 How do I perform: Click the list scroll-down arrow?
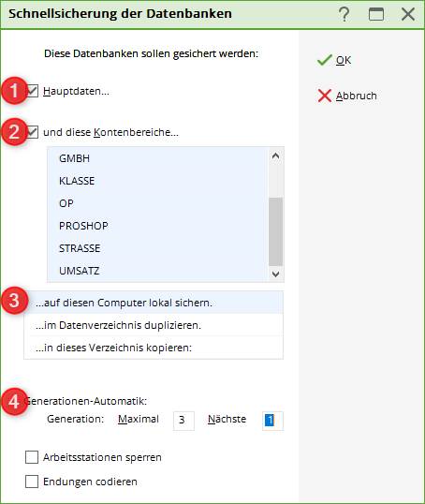coord(275,274)
